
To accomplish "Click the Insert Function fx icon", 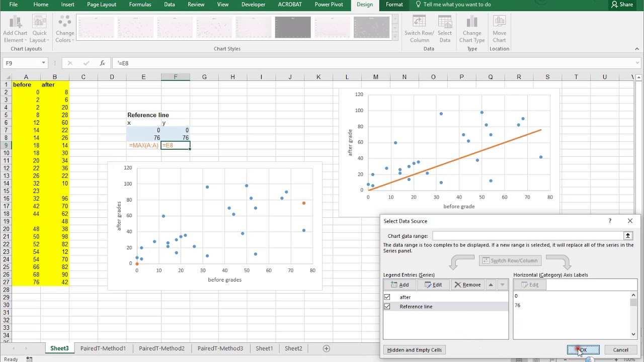I will (103, 63).
